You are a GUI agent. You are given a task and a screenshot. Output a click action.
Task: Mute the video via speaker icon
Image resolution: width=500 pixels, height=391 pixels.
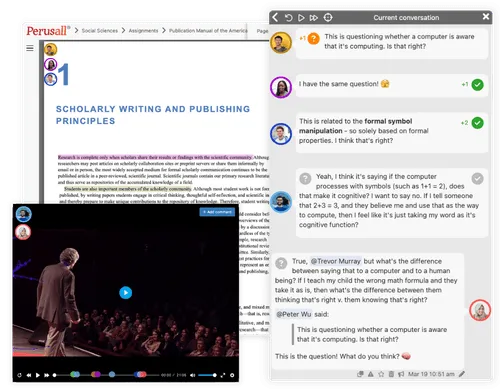193,375
